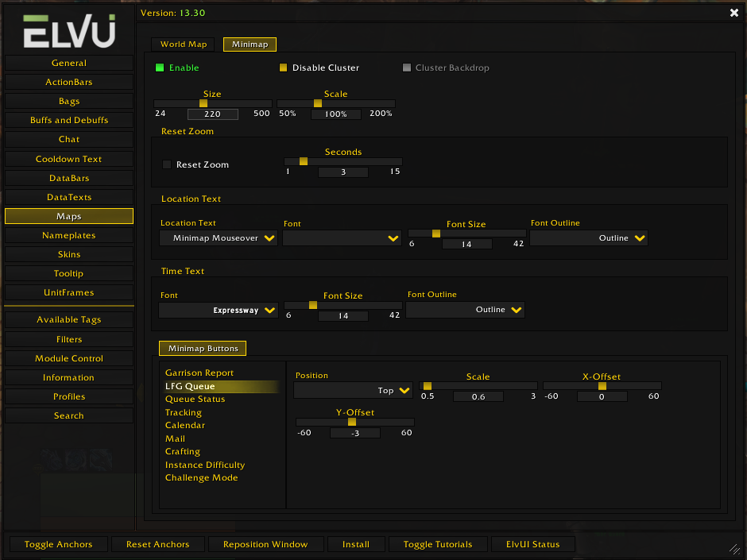Switch to the World Map tab
The width and height of the screenshot is (747, 560).
coord(182,44)
